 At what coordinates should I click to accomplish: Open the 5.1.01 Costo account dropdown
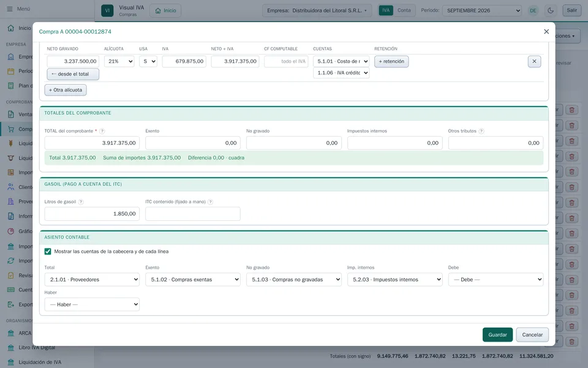(341, 61)
